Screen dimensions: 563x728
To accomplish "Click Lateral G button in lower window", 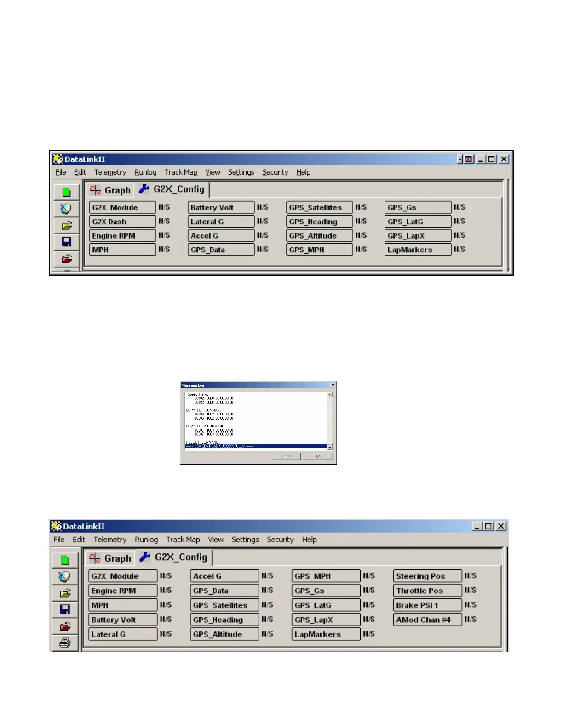I will click(123, 634).
